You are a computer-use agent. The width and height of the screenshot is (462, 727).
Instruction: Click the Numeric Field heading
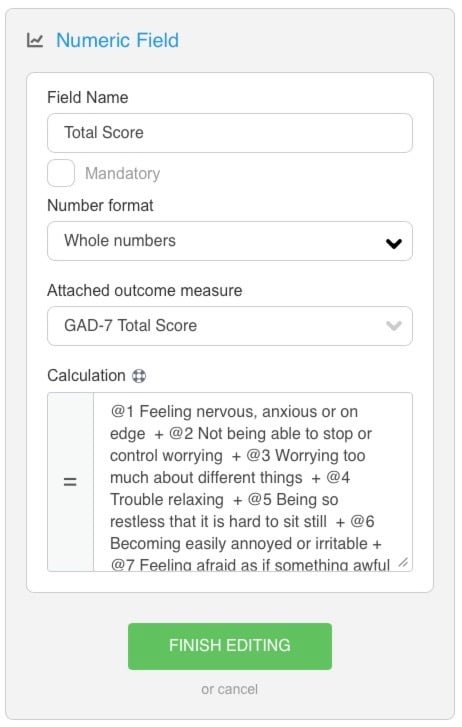click(x=117, y=40)
